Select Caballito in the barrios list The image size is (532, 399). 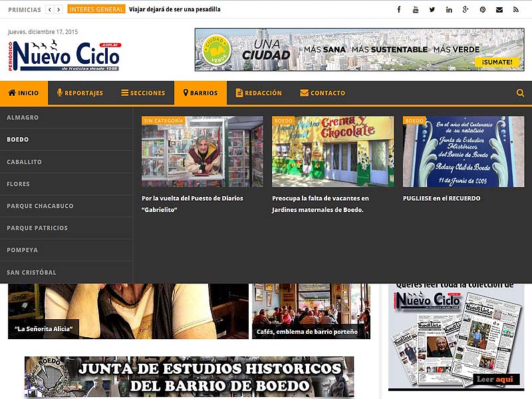click(66, 162)
